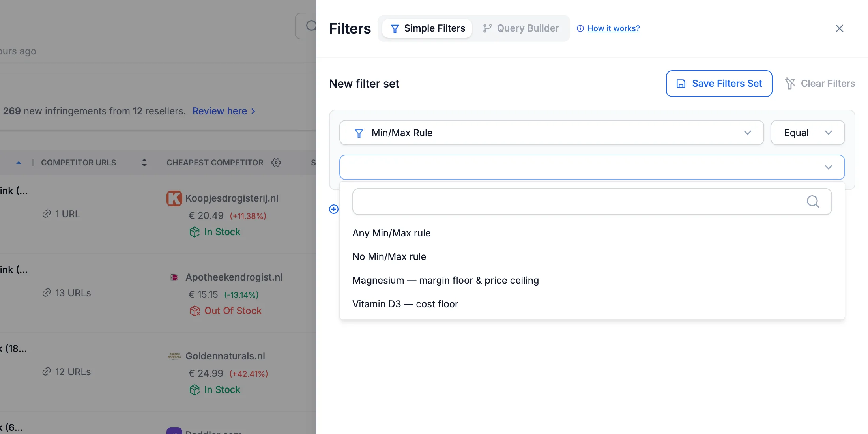This screenshot has width=868, height=434.
Task: Click the Review here link
Action: tap(224, 111)
